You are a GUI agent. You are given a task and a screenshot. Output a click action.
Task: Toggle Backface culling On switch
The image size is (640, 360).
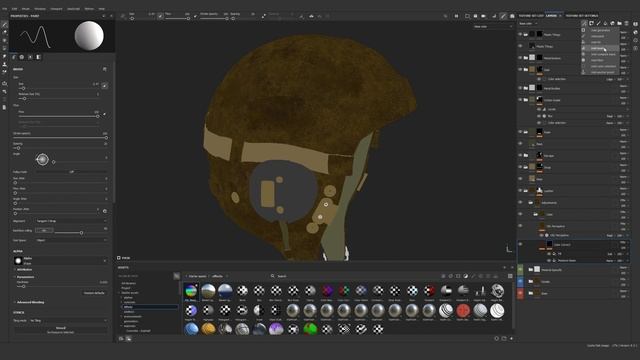(44, 231)
